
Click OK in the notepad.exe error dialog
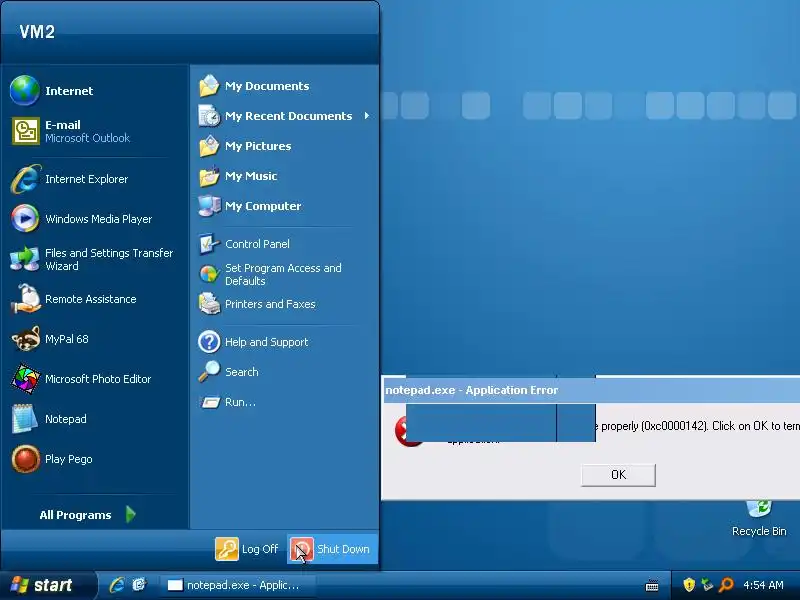click(618, 474)
